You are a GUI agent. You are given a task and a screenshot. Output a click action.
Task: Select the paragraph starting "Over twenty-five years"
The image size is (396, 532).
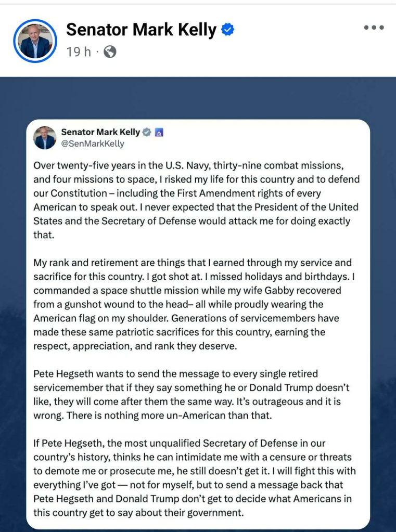[197, 200]
